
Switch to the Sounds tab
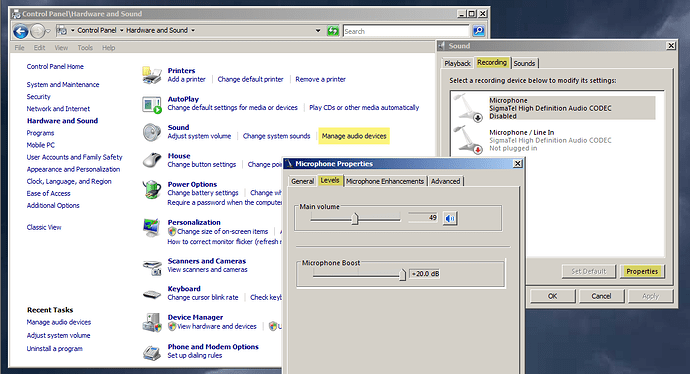(x=524, y=63)
